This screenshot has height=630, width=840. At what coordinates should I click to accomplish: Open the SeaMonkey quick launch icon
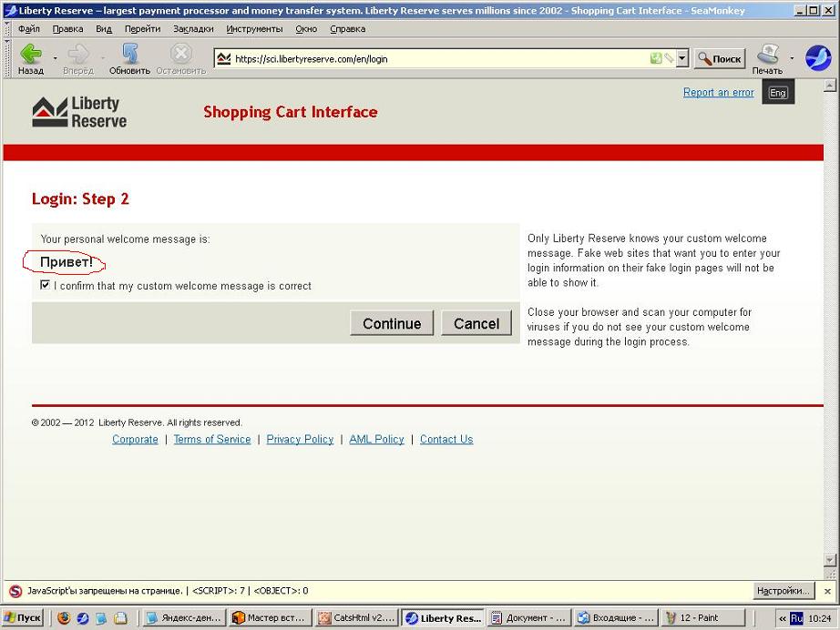click(x=83, y=618)
